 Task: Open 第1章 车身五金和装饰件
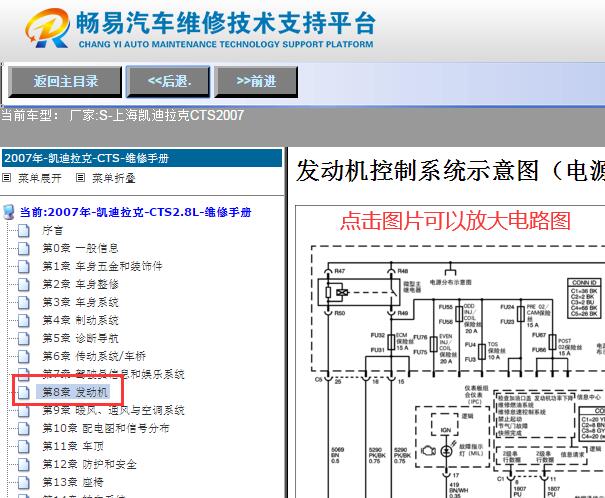(x=102, y=266)
